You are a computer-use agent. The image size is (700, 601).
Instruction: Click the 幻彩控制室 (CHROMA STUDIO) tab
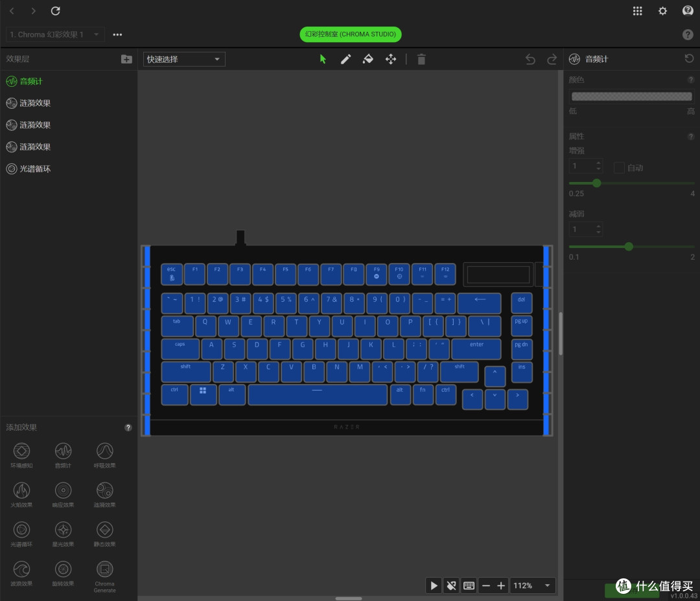pos(351,34)
